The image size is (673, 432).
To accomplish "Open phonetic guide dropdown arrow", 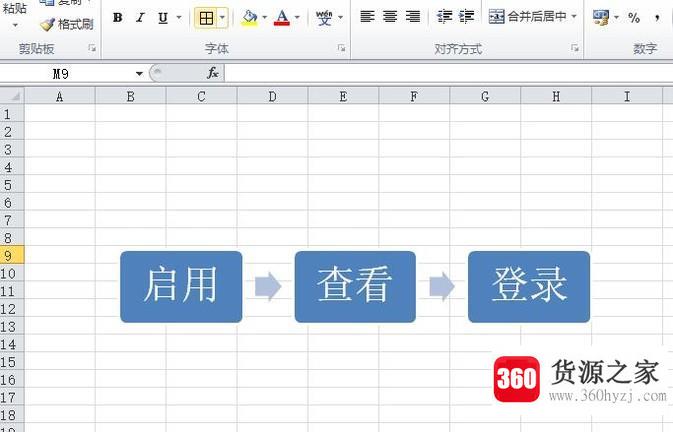I will coord(341,18).
